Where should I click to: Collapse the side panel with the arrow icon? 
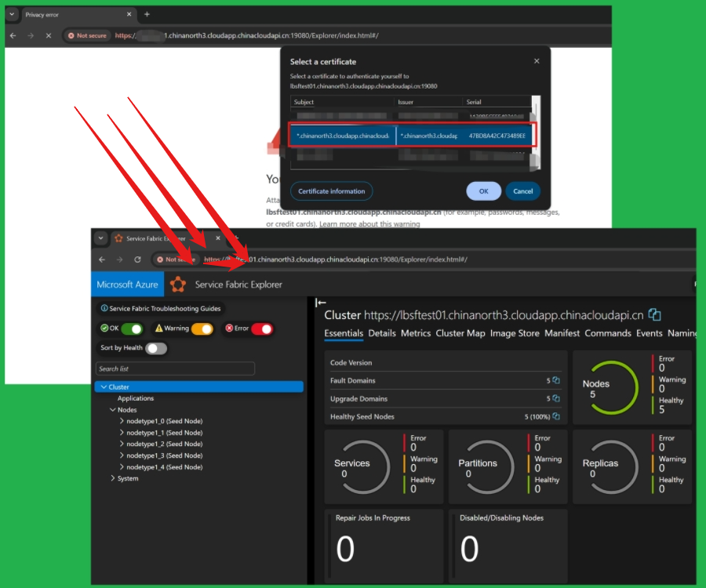click(320, 303)
